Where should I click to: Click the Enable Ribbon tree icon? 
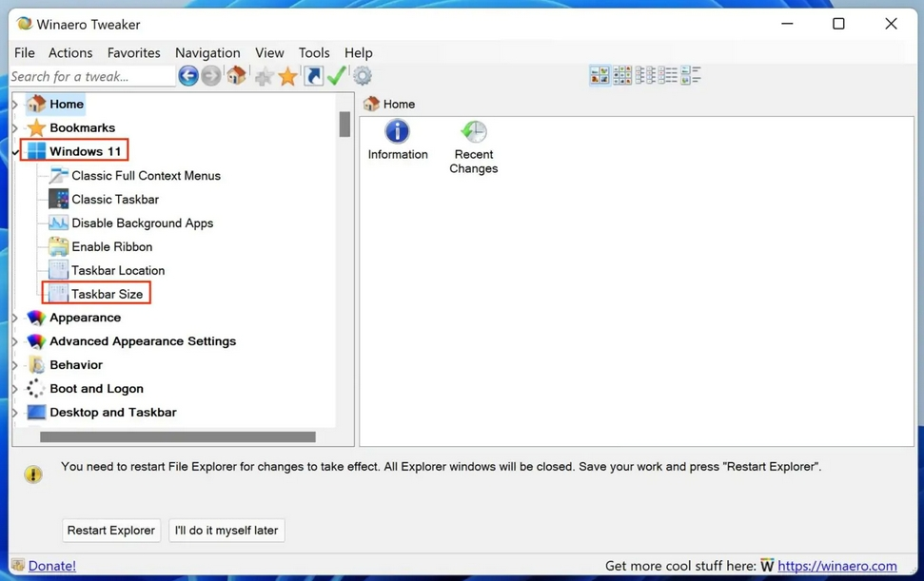click(x=58, y=246)
